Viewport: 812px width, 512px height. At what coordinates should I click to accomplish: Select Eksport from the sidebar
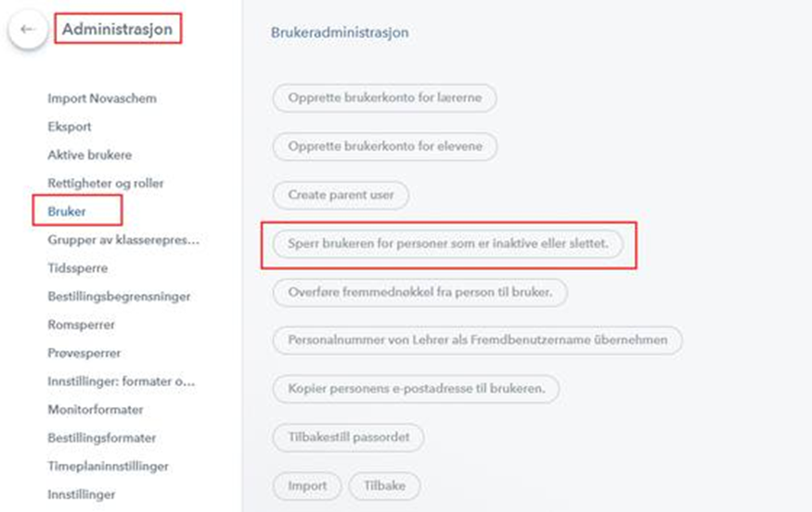click(x=70, y=127)
